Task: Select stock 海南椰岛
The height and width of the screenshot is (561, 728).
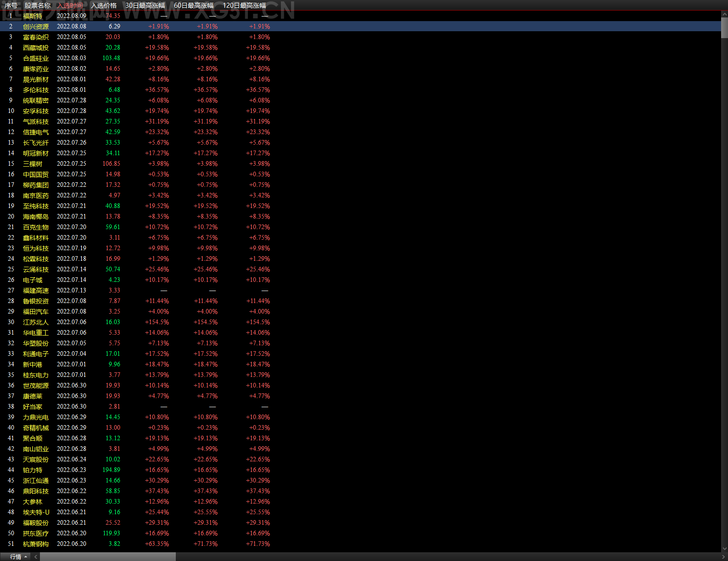Action: point(36,217)
